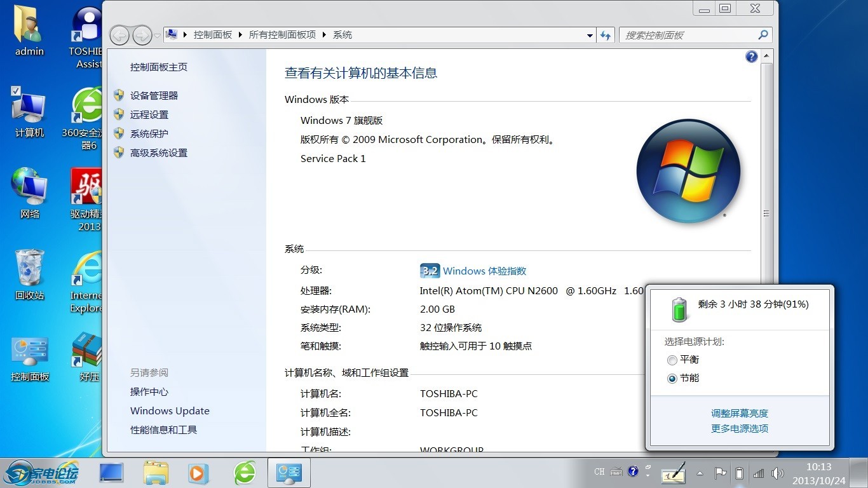Screen dimensions: 868x488
Task: Open 设备管理器 from the sidebar
Action: tap(154, 95)
